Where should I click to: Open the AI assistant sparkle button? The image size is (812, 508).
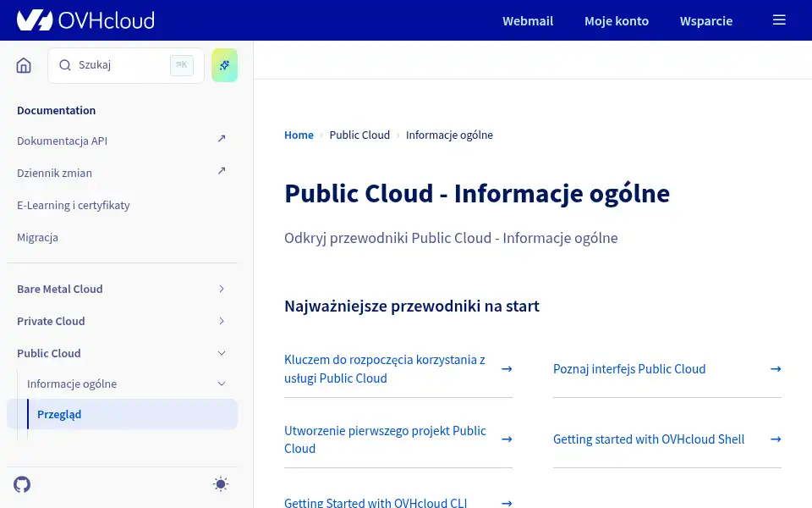point(224,65)
